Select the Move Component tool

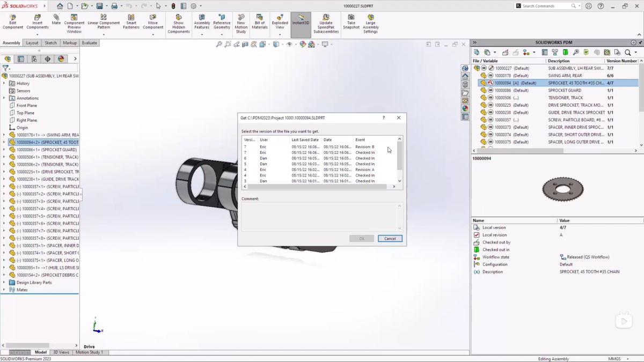(153, 21)
